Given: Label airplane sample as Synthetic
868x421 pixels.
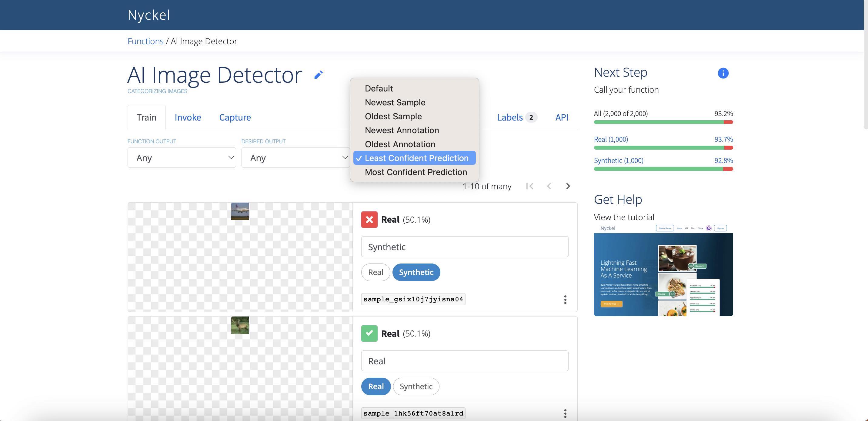Looking at the screenshot, I should (416, 272).
